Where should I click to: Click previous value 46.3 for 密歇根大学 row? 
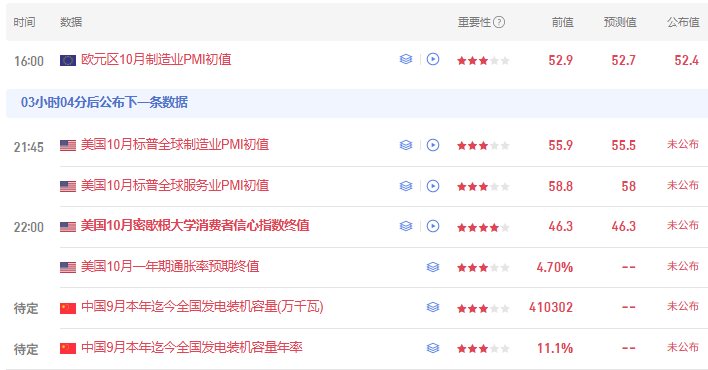click(x=561, y=226)
